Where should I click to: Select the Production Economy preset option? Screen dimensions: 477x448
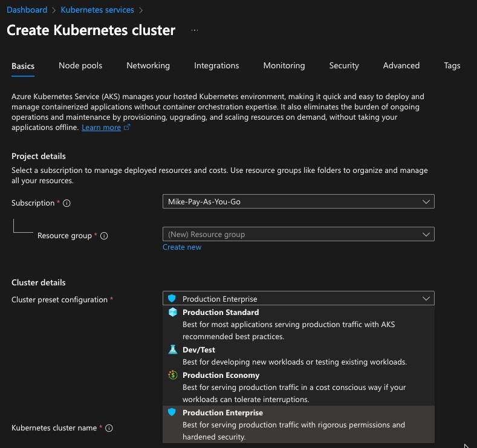[x=299, y=387]
